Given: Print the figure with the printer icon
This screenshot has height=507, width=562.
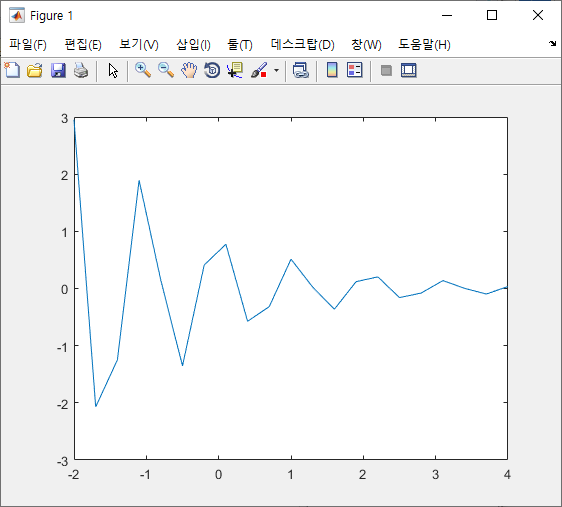Looking at the screenshot, I should (81, 70).
